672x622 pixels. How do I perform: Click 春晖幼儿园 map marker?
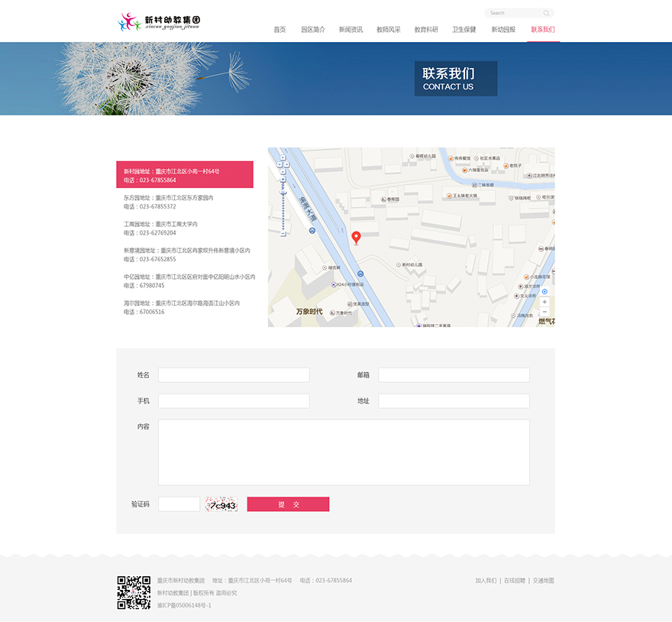coord(412,156)
